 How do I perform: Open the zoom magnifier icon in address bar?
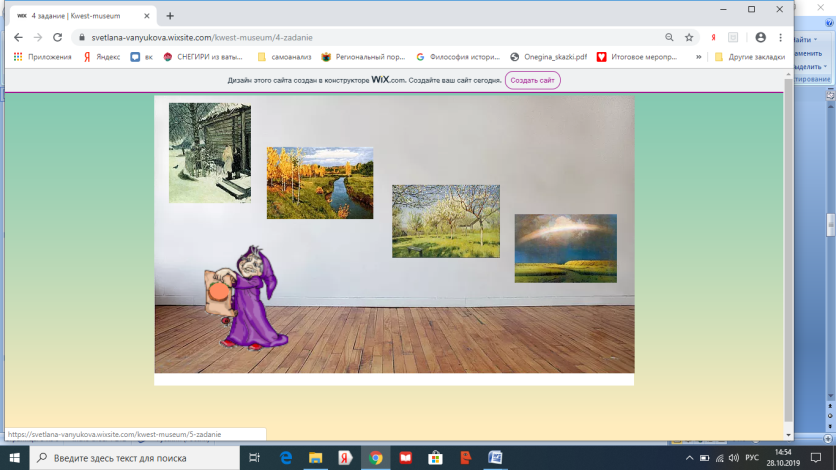[x=669, y=37]
